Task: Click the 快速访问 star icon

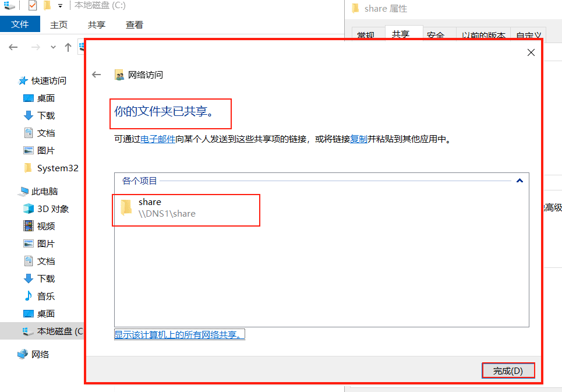Action: tap(23, 80)
